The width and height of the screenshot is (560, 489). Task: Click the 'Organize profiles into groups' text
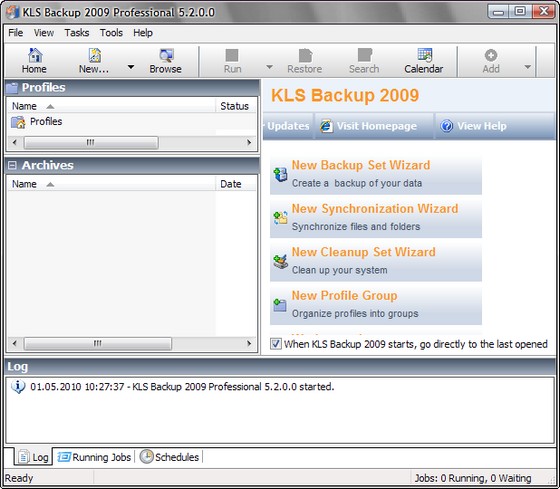(x=355, y=314)
